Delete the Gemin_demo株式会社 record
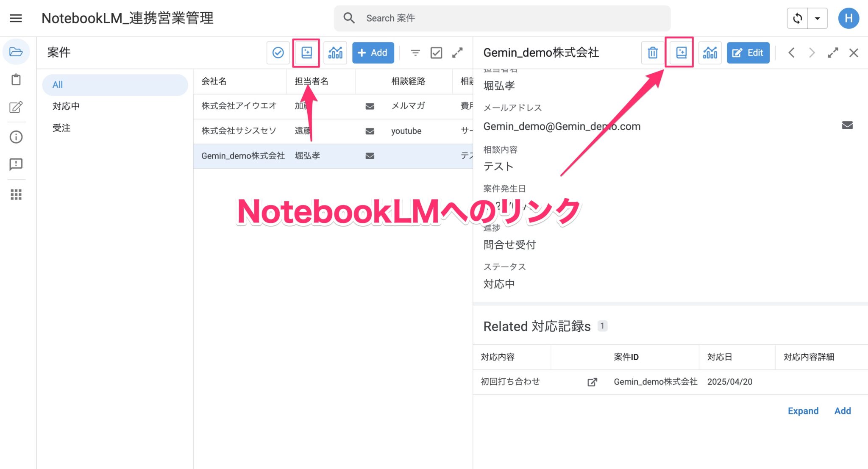 click(652, 53)
